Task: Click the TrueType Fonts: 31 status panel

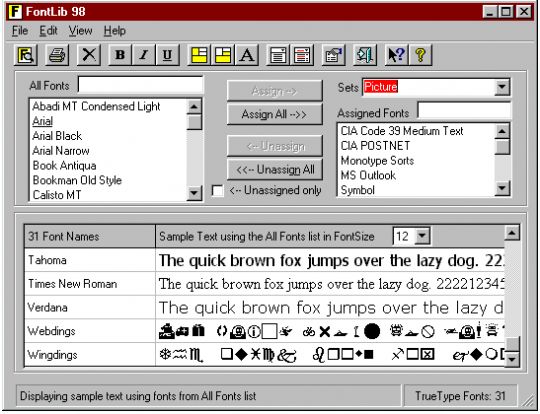Action: [460, 396]
